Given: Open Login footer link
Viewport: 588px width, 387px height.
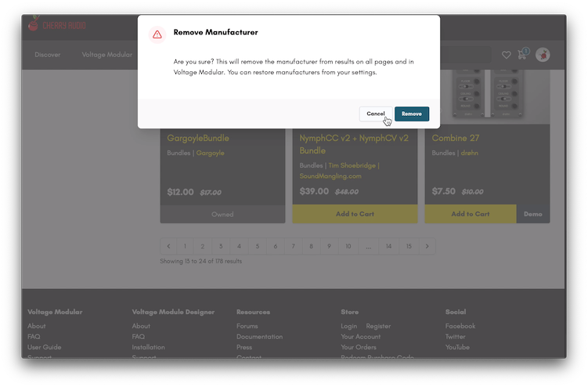Looking at the screenshot, I should click(348, 326).
